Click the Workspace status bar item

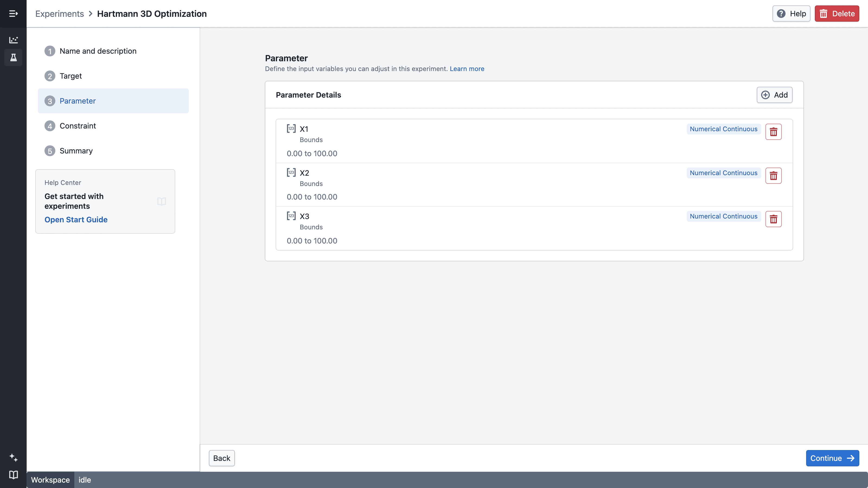[50, 480]
